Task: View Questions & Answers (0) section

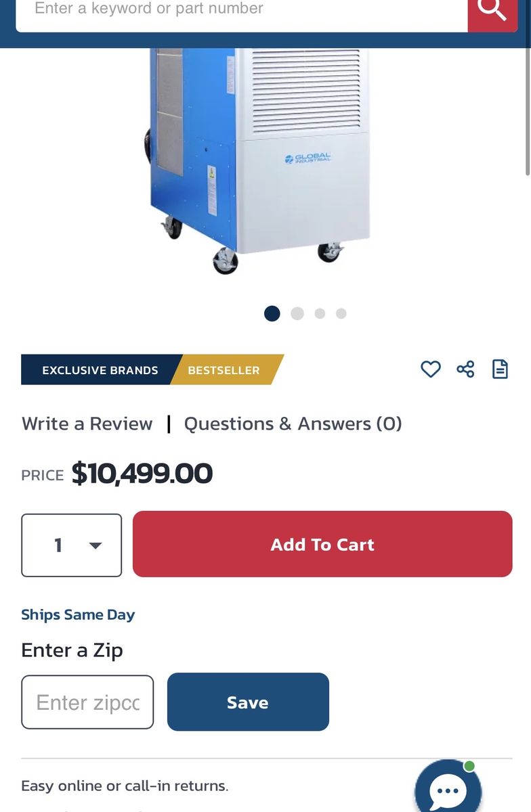Action: (x=293, y=424)
